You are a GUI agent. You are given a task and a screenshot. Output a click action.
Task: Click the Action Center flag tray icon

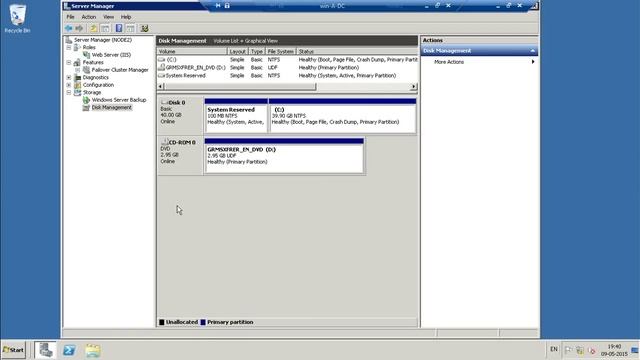pyautogui.click(x=568, y=350)
